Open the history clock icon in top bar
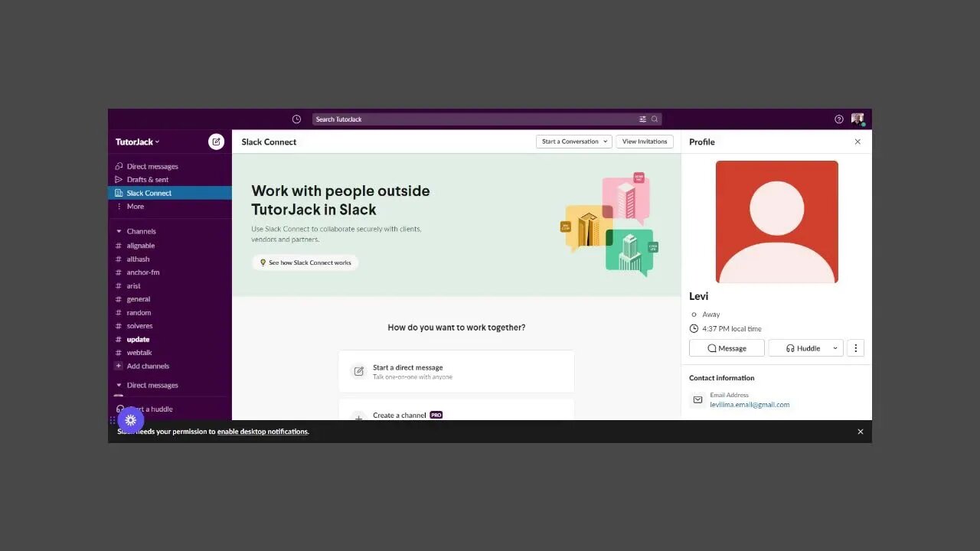Image resolution: width=980 pixels, height=551 pixels. (296, 119)
